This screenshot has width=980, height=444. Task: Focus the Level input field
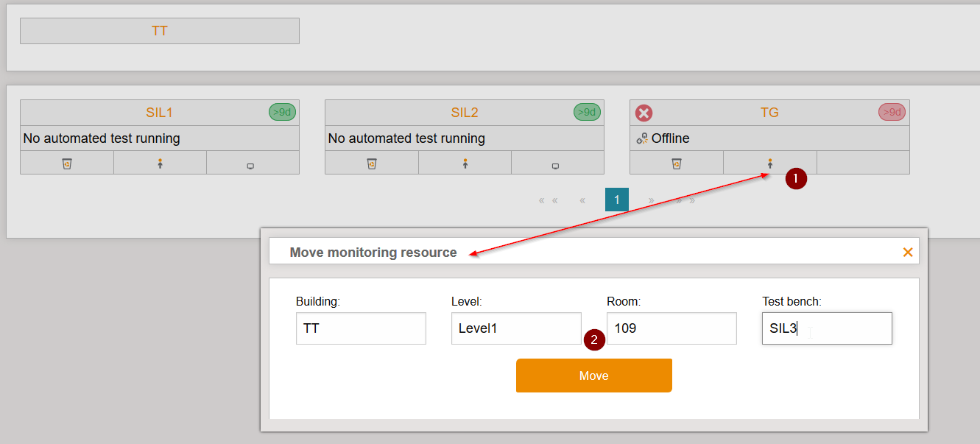[x=516, y=328]
